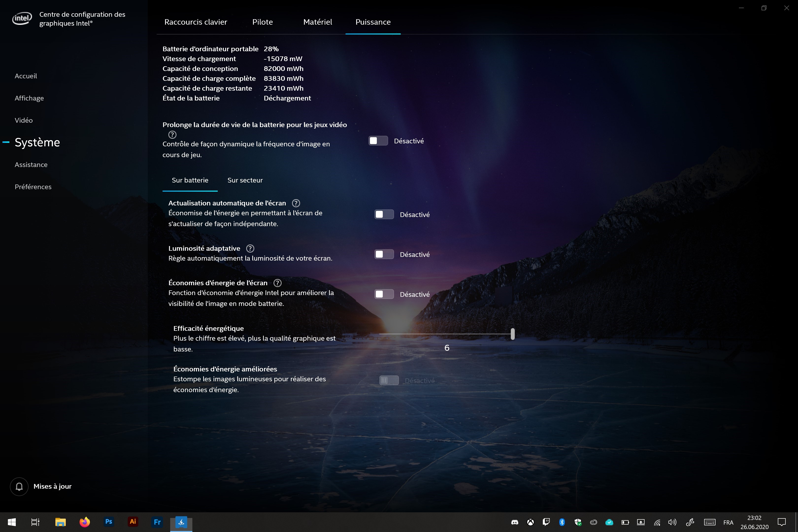
Task: Open the Windows notification center
Action: click(782, 522)
